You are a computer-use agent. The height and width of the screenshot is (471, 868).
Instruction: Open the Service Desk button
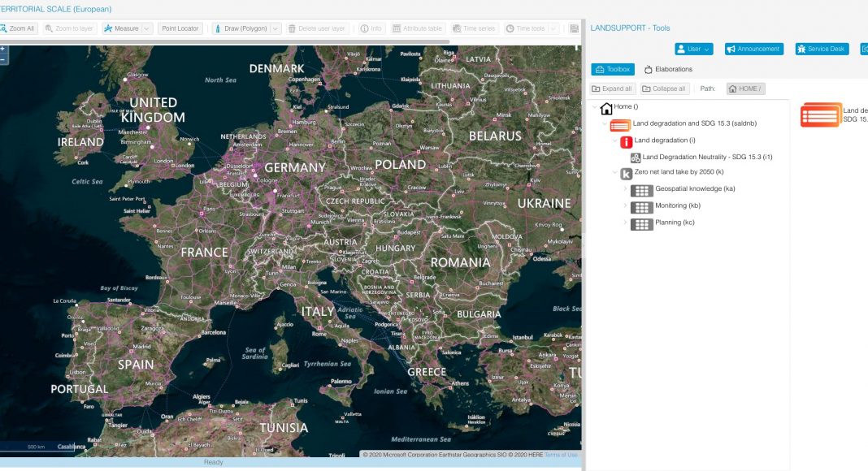(x=822, y=49)
